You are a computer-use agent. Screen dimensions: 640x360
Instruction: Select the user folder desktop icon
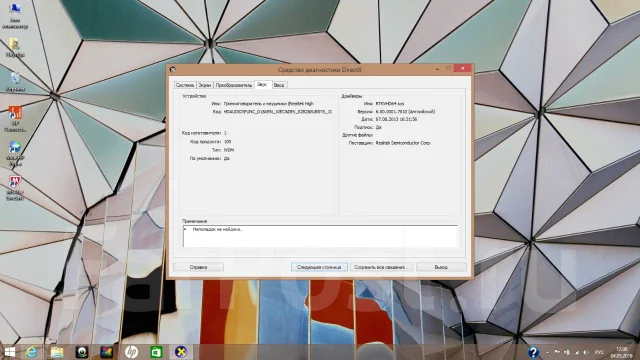tap(15, 48)
